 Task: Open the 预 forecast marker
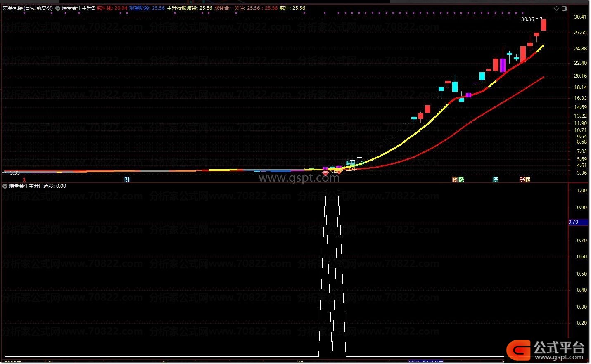tap(455, 180)
